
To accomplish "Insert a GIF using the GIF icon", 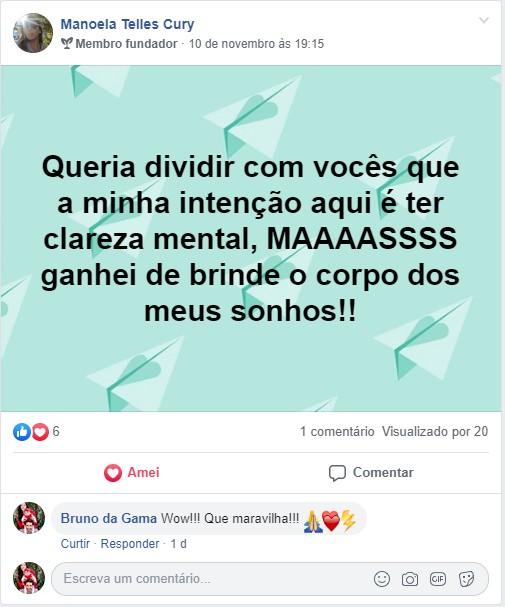I will 438,579.
